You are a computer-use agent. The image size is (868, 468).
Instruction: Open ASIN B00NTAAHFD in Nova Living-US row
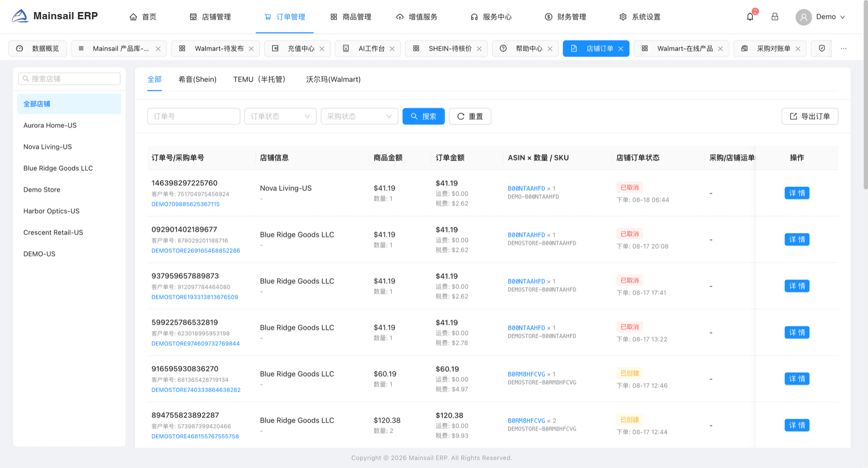pos(526,188)
